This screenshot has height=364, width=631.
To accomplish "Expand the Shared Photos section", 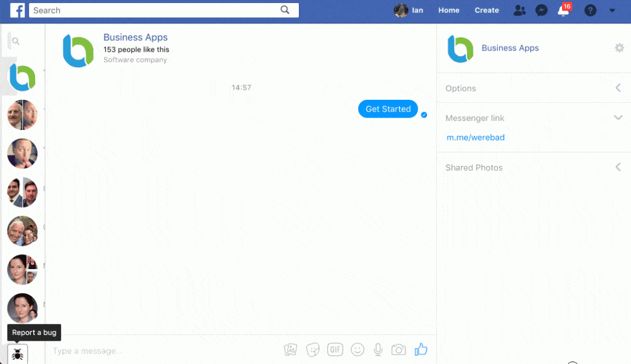I will [534, 168].
